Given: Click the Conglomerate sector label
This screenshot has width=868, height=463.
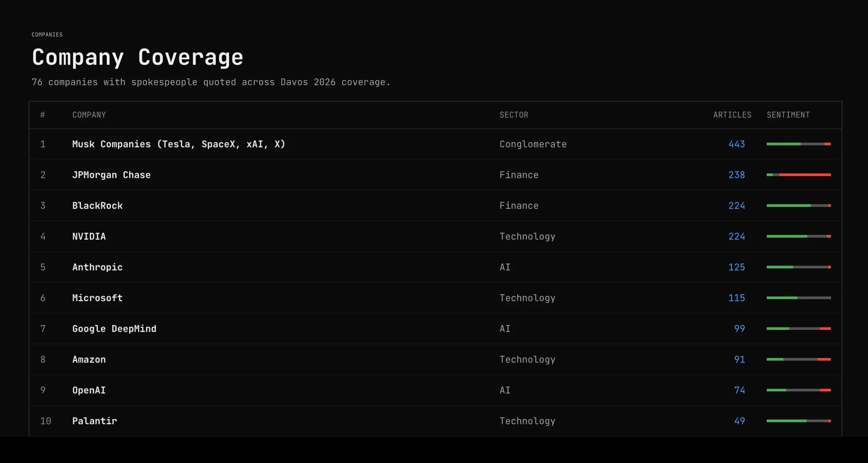Looking at the screenshot, I should point(533,144).
